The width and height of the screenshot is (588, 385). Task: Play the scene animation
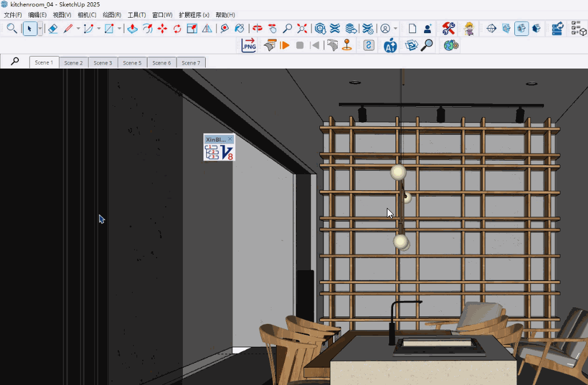coord(285,45)
